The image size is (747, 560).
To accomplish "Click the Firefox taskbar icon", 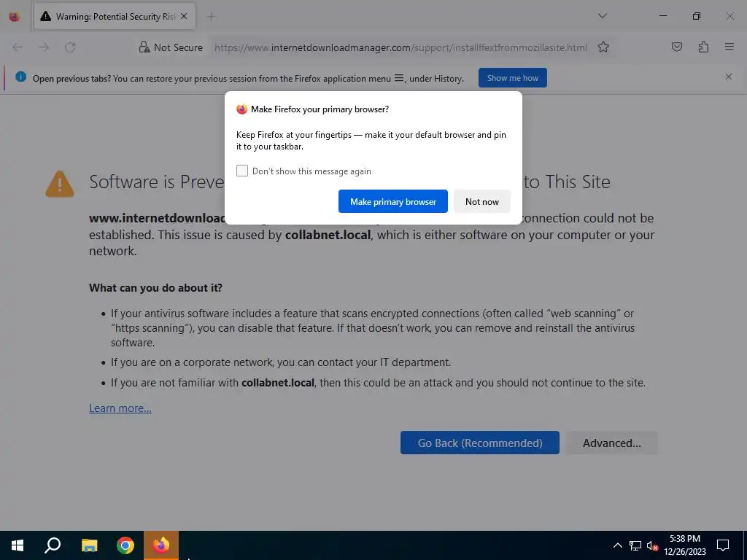I will click(161, 545).
